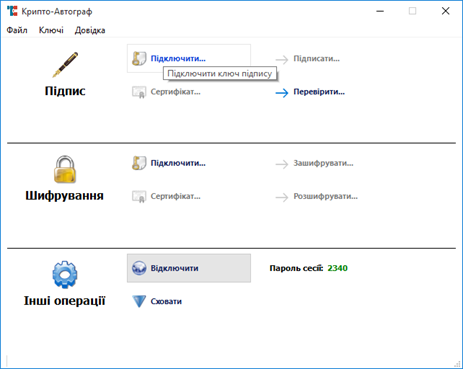The width and height of the screenshot is (463, 369).
Task: Click the Підпис section heading
Action: click(x=65, y=91)
